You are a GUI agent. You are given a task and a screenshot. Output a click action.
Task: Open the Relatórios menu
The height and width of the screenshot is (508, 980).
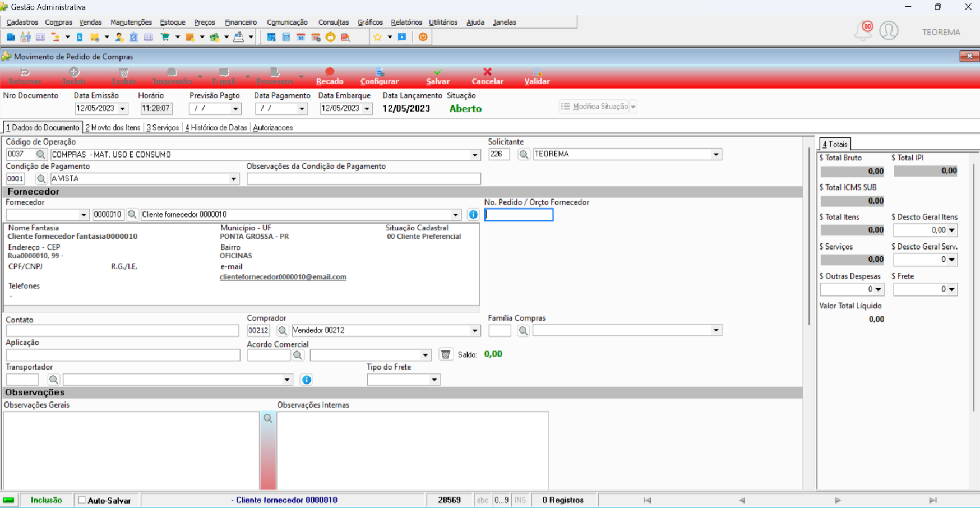click(406, 22)
